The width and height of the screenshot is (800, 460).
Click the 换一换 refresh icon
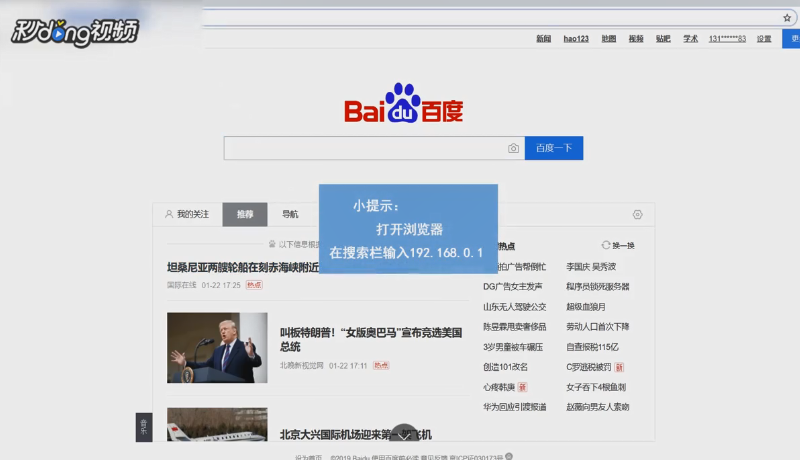tap(606, 245)
